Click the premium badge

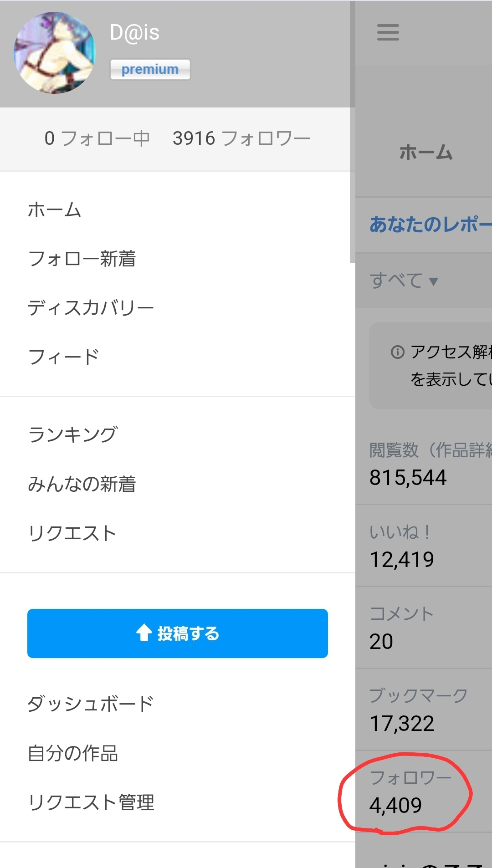pos(150,69)
